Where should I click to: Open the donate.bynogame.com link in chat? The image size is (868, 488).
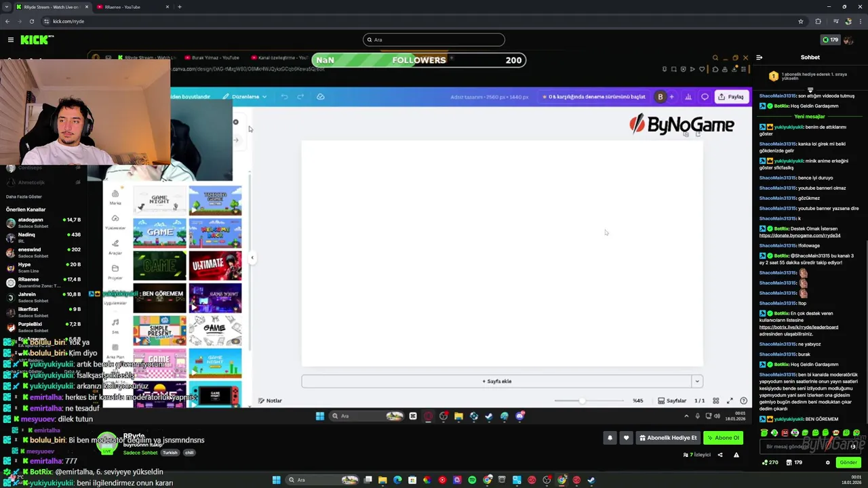coord(800,235)
